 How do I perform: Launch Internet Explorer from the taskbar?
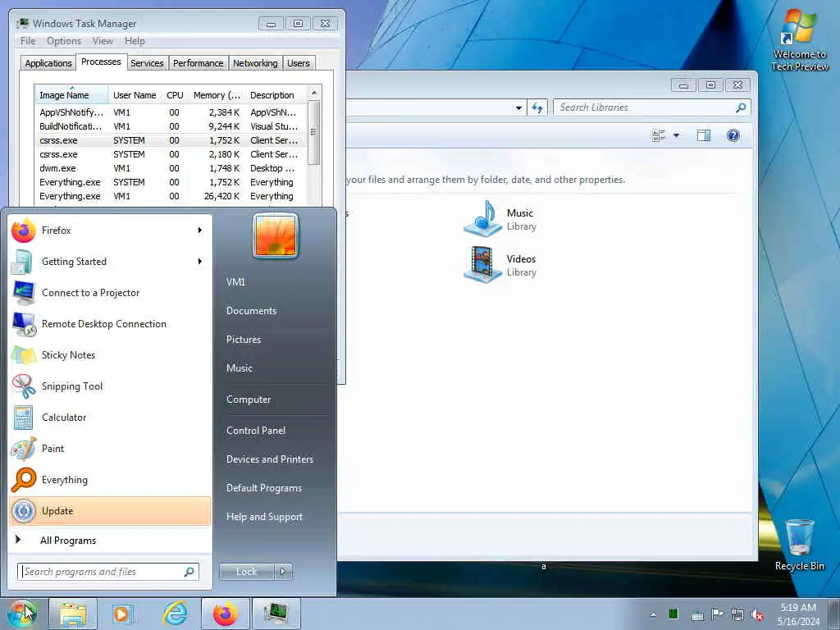pyautogui.click(x=176, y=614)
